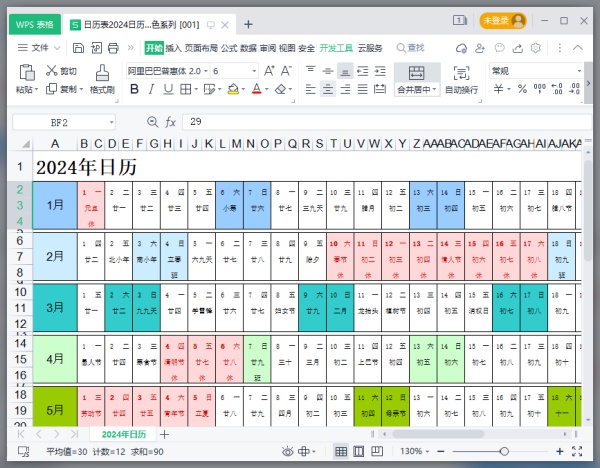Click the font color red A swatch
Image resolution: width=600 pixels, height=468 pixels.
pyautogui.click(x=257, y=89)
